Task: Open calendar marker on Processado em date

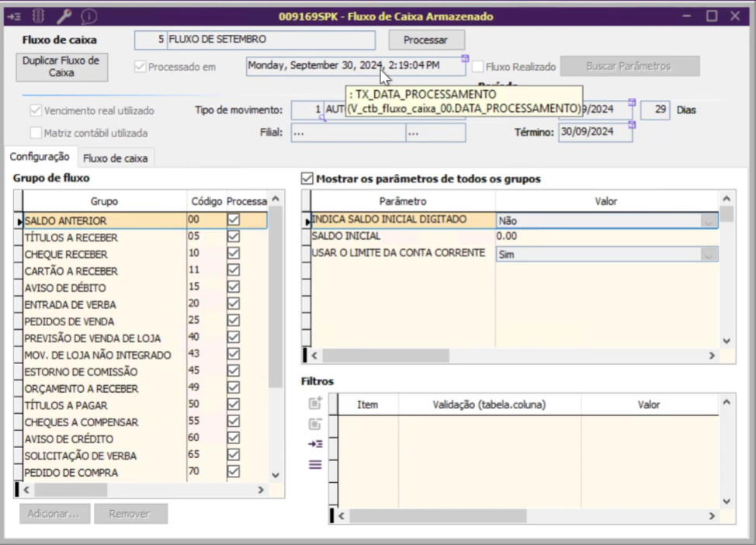Action: (x=465, y=58)
